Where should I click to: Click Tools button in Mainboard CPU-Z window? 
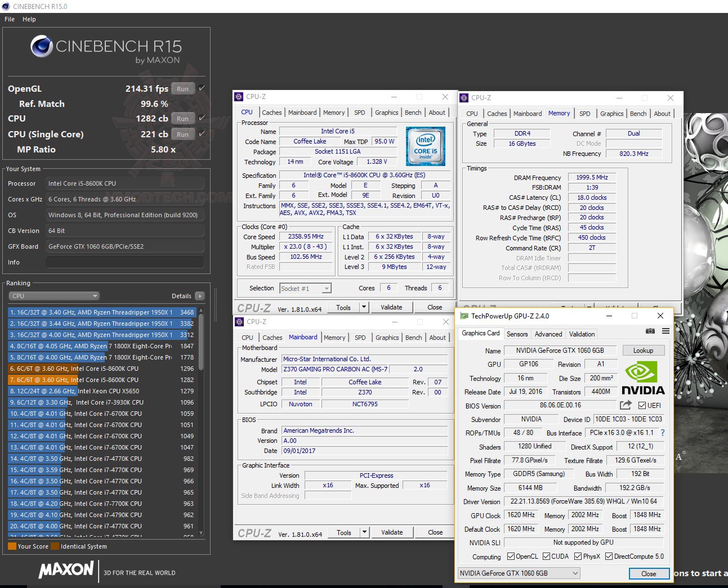344,532
